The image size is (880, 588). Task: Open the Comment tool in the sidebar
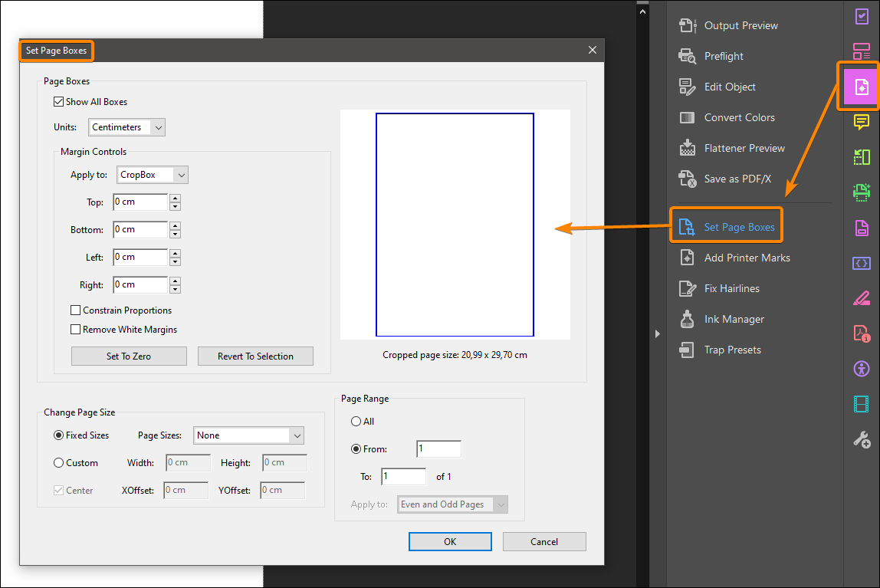tap(862, 121)
